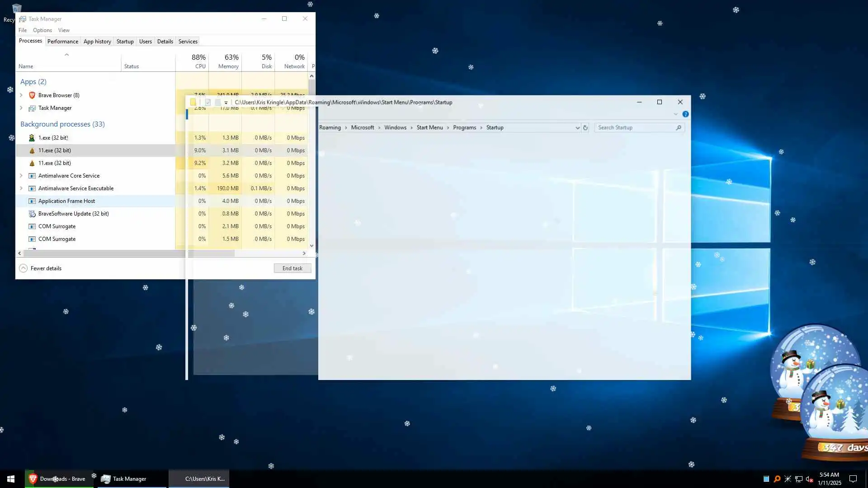
Task: Expand Antimalware Service Executable entry
Action: (x=21, y=188)
